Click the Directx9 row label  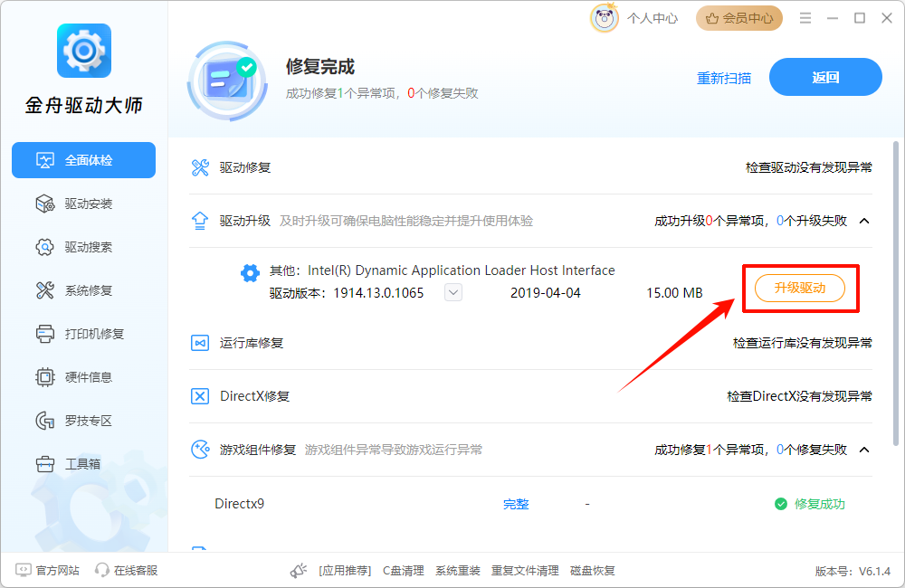pyautogui.click(x=240, y=504)
